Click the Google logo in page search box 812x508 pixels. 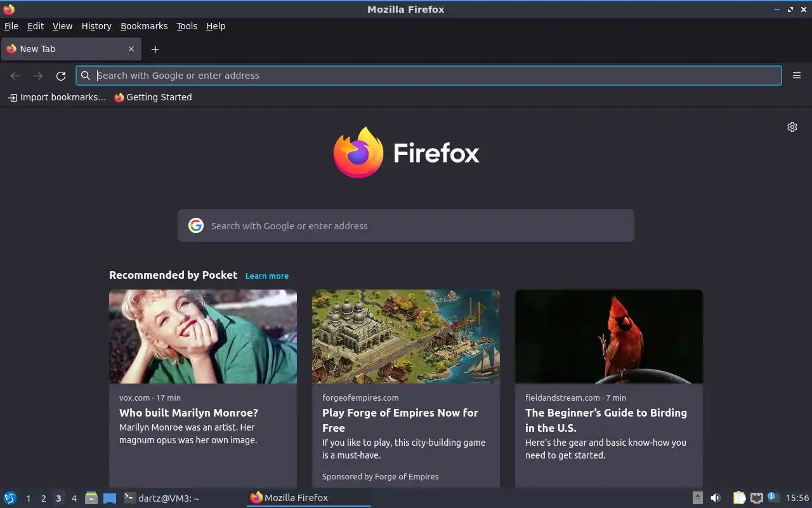click(196, 225)
